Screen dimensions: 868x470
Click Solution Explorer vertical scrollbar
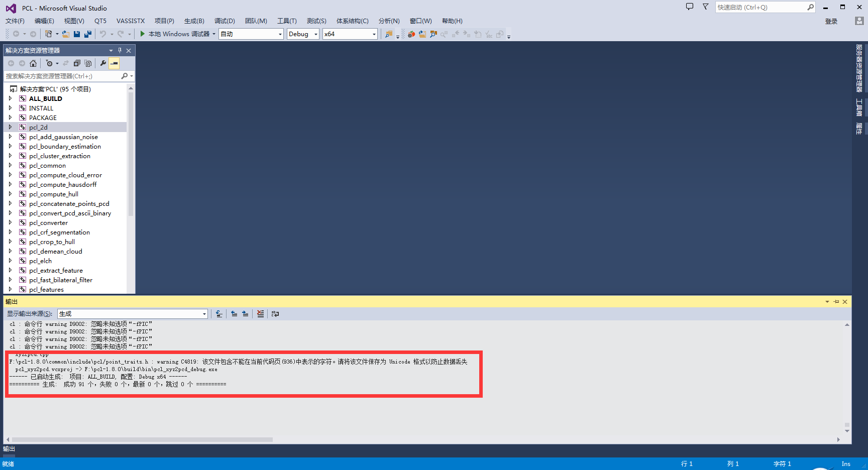[131, 154]
